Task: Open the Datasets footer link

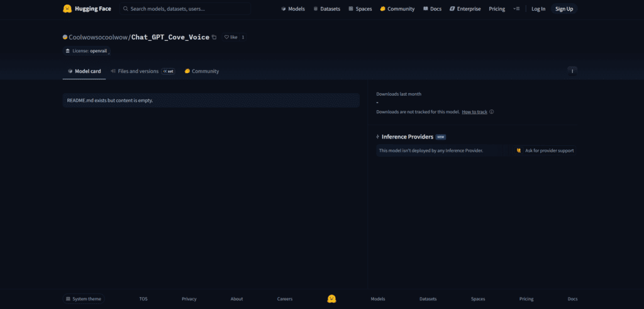Action: click(x=428, y=299)
